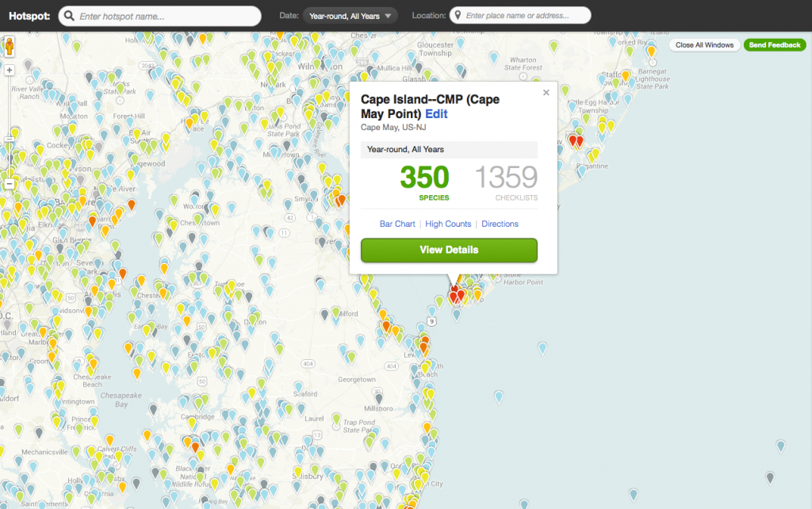Viewport: 812px width, 509px height.
Task: Click inside the Enter hotspot name field
Action: [159, 15]
